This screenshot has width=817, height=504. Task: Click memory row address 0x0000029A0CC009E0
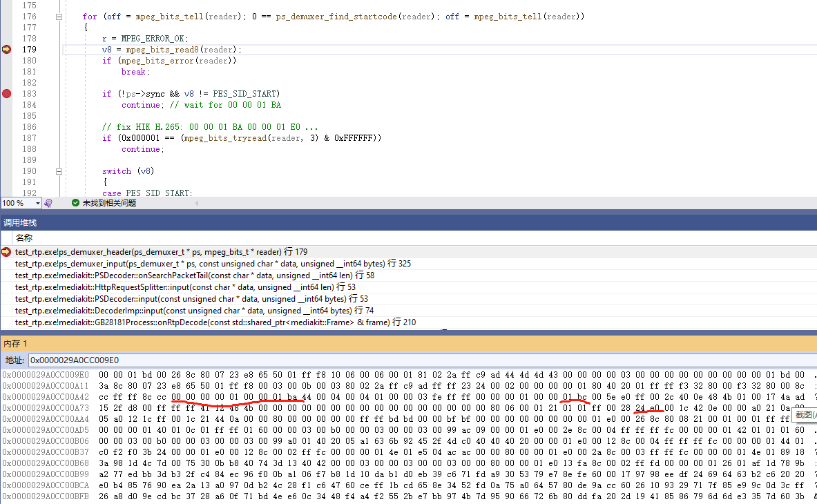[x=46, y=375]
